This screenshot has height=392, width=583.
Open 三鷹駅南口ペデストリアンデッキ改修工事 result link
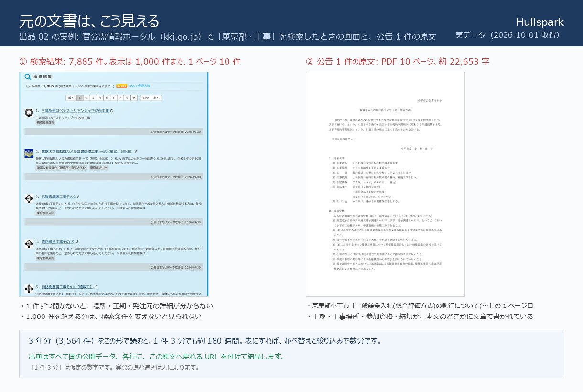coord(75,111)
